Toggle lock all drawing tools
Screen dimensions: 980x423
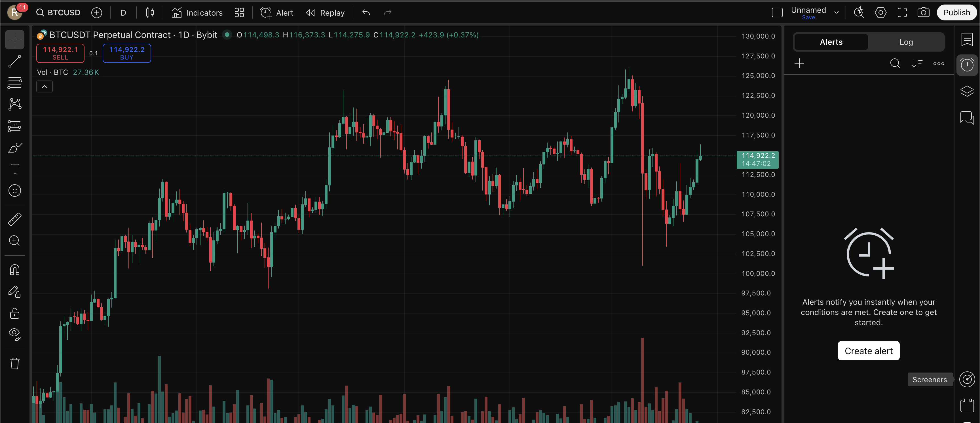point(14,314)
